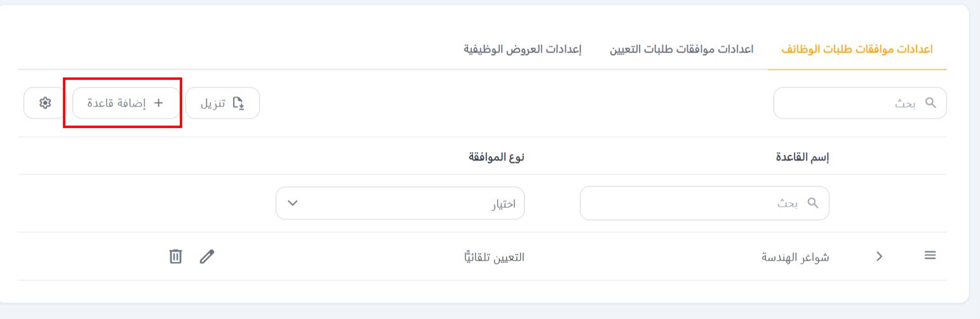Click the إسم القاعدة column header
Screen dimensions: 980x319
[x=803, y=157]
